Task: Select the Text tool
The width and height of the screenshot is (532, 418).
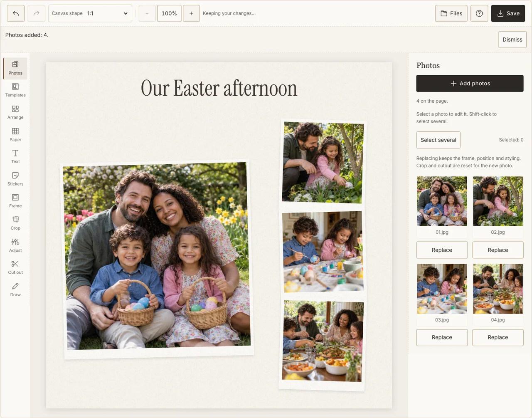Action: tap(15, 157)
